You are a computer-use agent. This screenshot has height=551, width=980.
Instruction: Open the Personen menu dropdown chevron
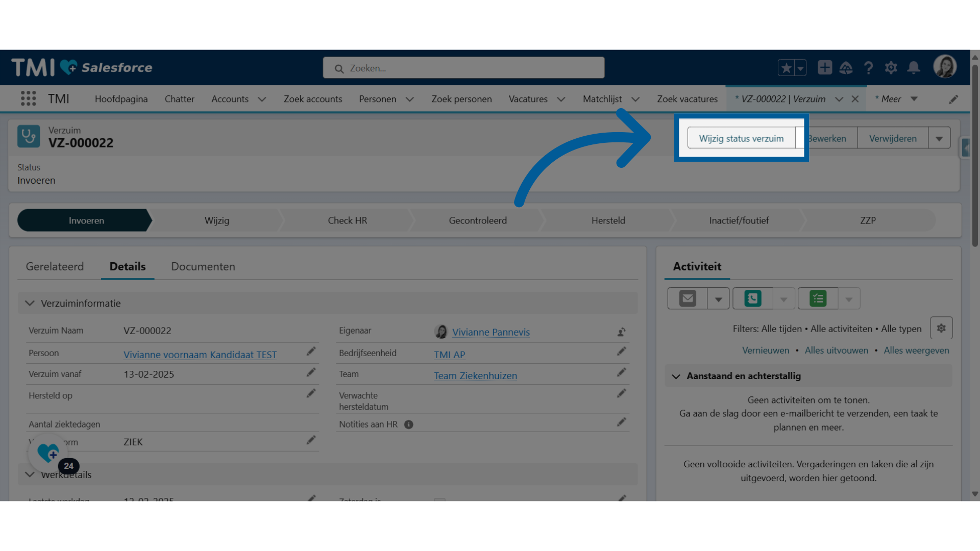(409, 99)
